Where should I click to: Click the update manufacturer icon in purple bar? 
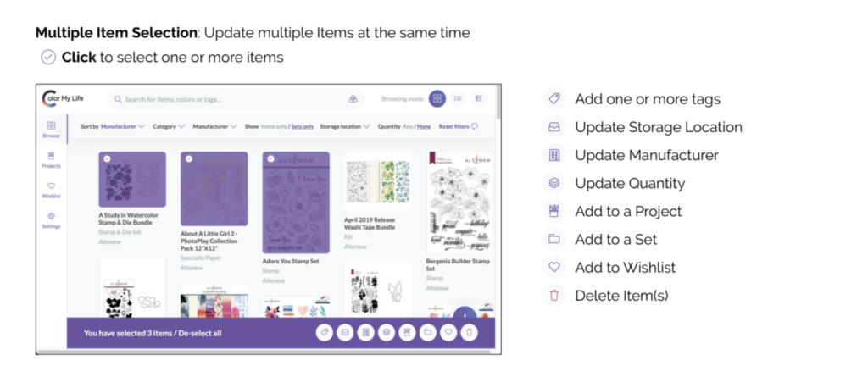(365, 333)
